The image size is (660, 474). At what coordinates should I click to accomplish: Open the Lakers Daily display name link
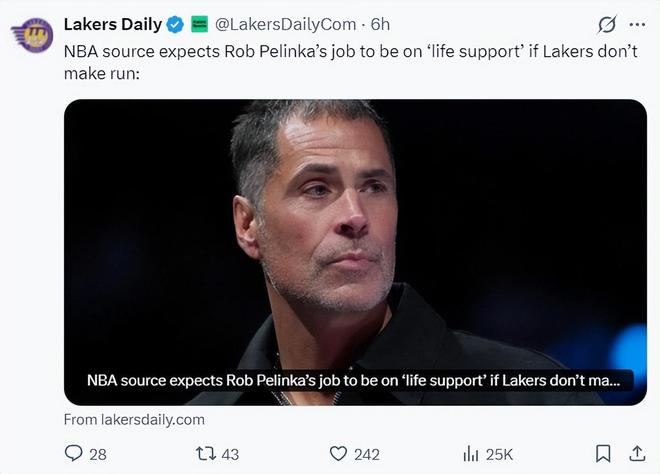(x=112, y=23)
